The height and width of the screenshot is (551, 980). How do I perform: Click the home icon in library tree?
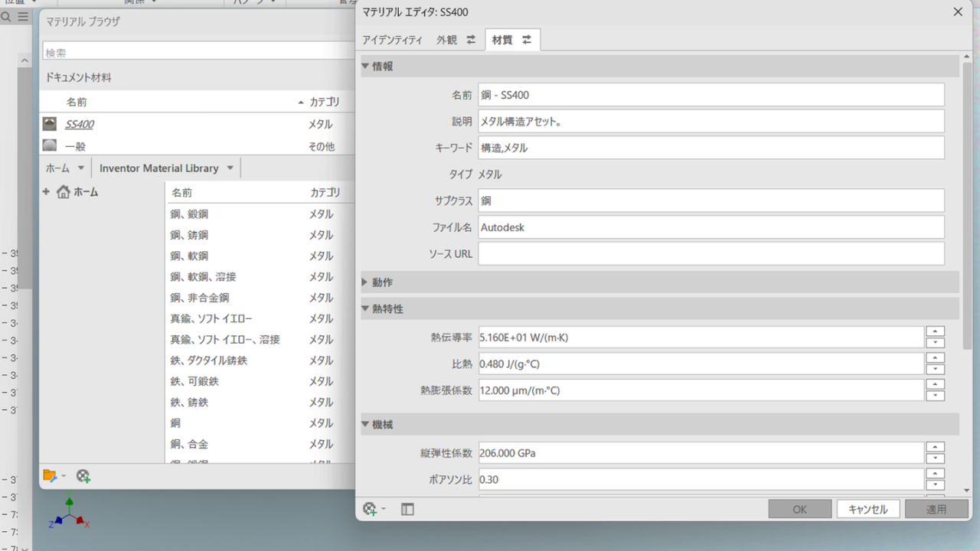64,192
